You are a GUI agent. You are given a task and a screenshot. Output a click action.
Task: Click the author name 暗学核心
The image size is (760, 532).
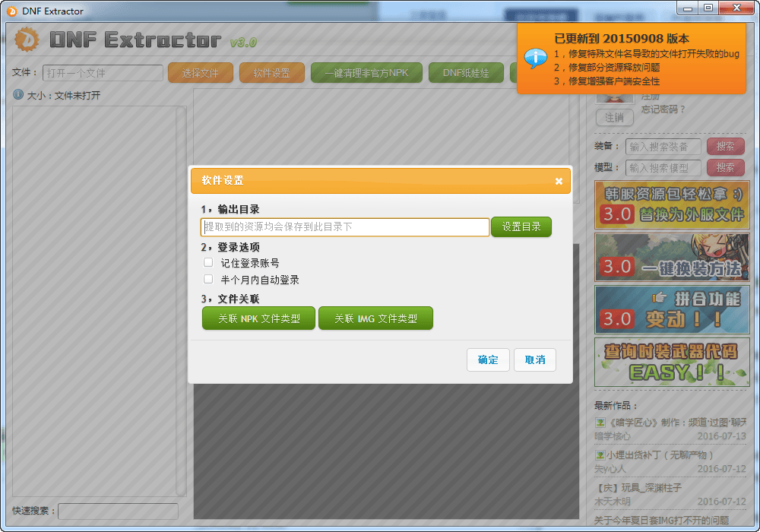click(x=613, y=436)
